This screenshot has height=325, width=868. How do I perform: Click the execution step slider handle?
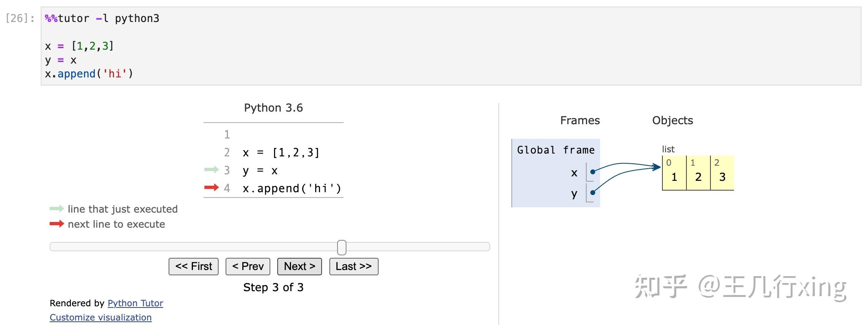342,247
